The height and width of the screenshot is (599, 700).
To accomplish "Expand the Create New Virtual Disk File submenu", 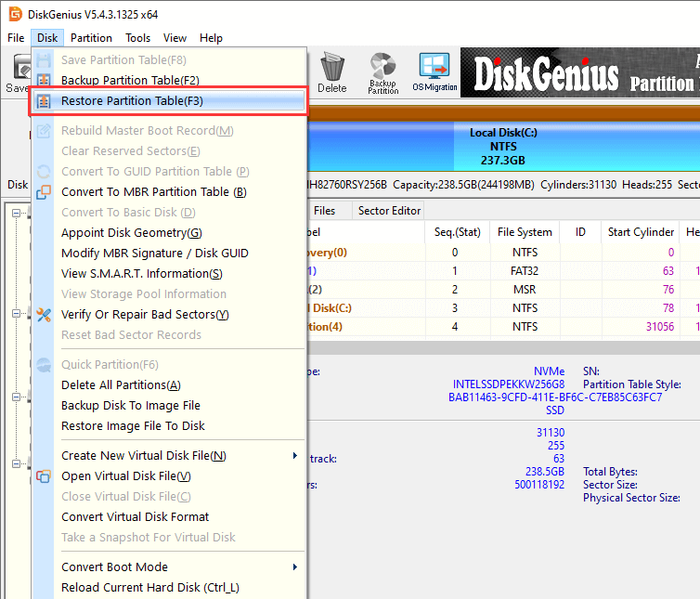I will (x=295, y=456).
